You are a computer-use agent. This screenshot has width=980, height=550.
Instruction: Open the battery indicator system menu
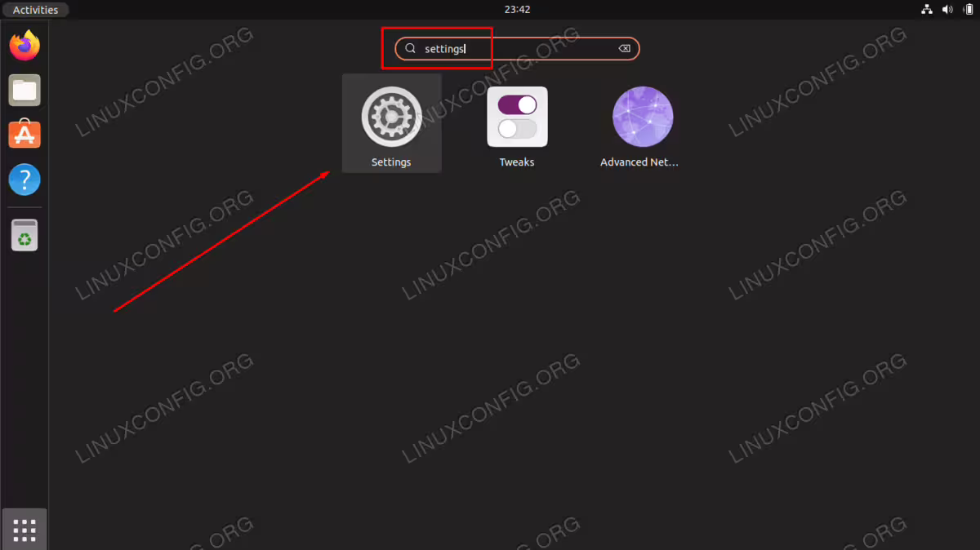click(968, 10)
